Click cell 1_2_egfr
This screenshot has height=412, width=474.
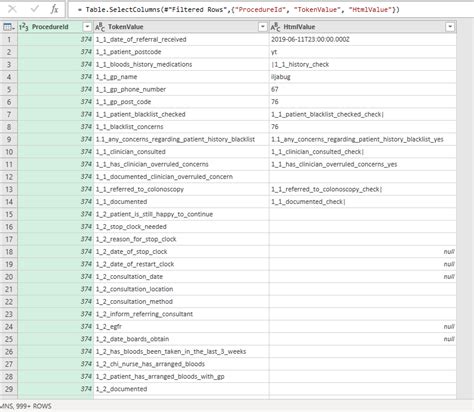181,327
